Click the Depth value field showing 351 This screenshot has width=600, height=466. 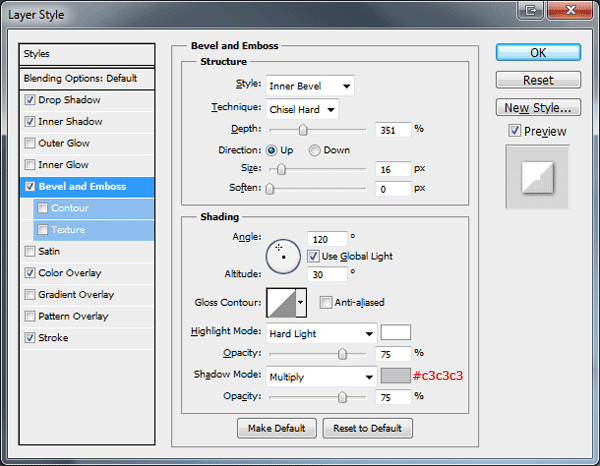click(393, 130)
